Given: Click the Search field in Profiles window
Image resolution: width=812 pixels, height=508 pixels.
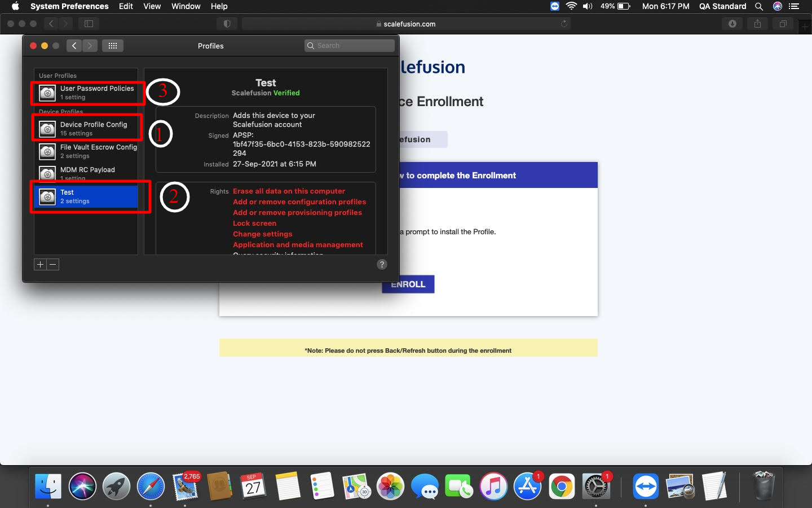Looking at the screenshot, I should (350, 46).
